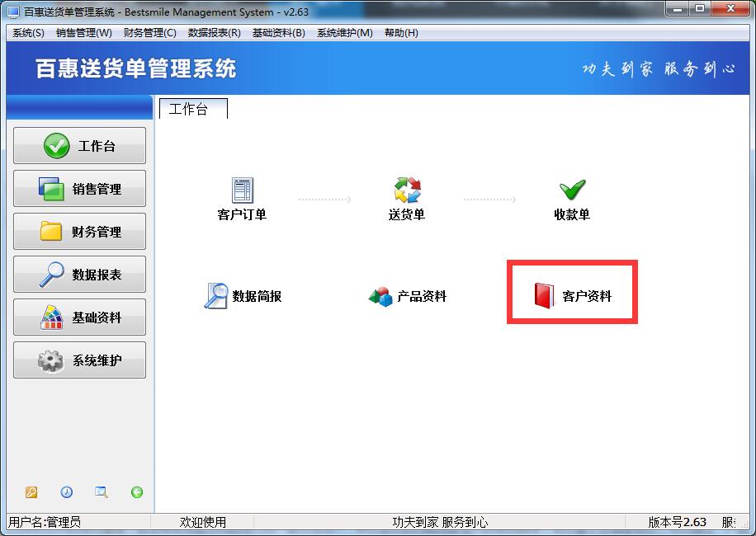Screen dimensions: 756x536
Task: Open the 送货单 delivery note icon
Action: point(407,190)
